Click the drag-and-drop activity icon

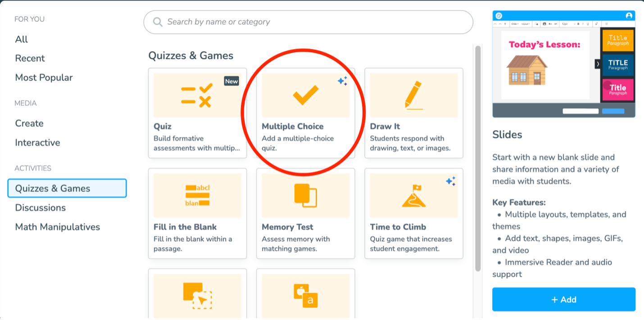(x=197, y=295)
